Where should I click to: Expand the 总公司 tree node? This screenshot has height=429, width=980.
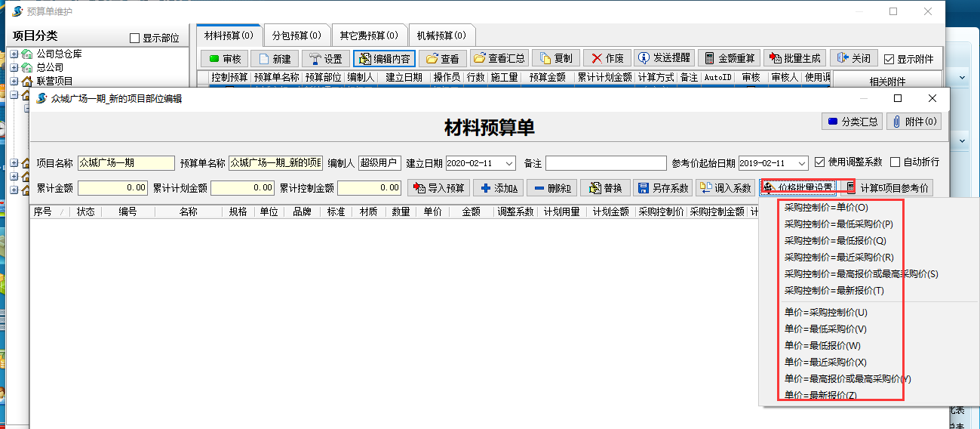point(14,67)
